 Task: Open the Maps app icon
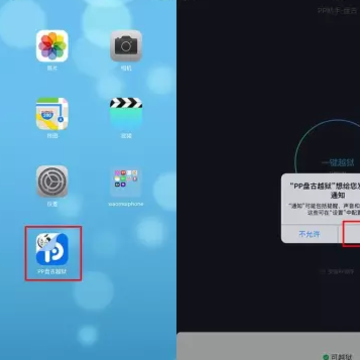pos(52,114)
